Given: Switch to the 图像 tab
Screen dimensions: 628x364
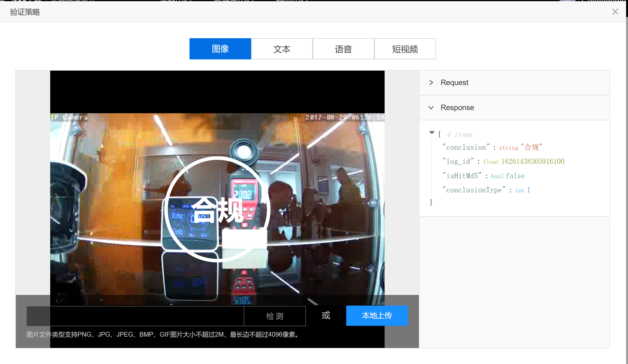Looking at the screenshot, I should 220,49.
